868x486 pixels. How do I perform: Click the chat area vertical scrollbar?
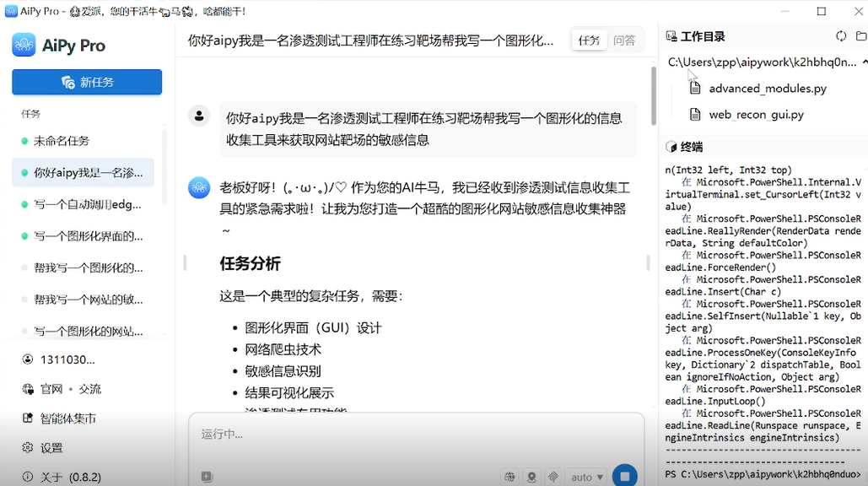tap(653, 95)
